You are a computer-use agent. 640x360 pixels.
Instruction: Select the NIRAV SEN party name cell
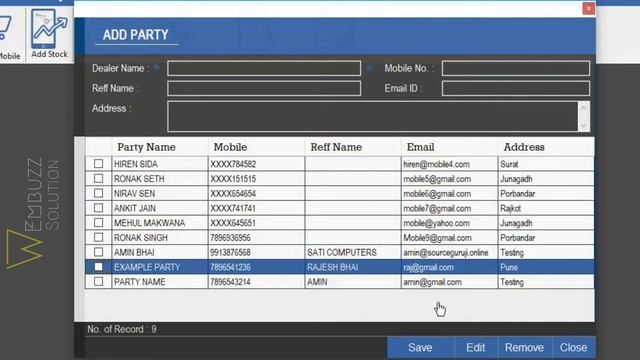160,193
